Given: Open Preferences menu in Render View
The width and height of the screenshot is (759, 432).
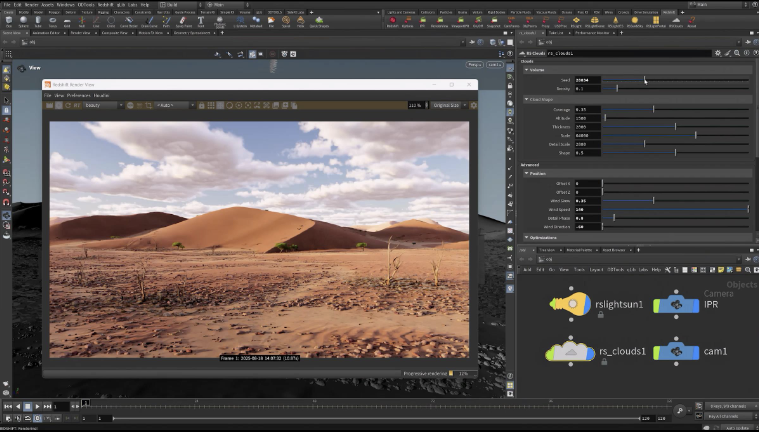Looking at the screenshot, I should [81, 95].
